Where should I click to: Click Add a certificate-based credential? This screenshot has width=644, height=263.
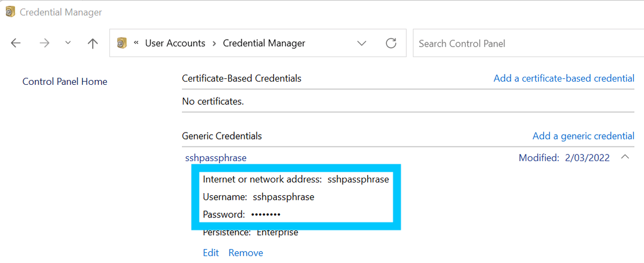click(x=563, y=78)
